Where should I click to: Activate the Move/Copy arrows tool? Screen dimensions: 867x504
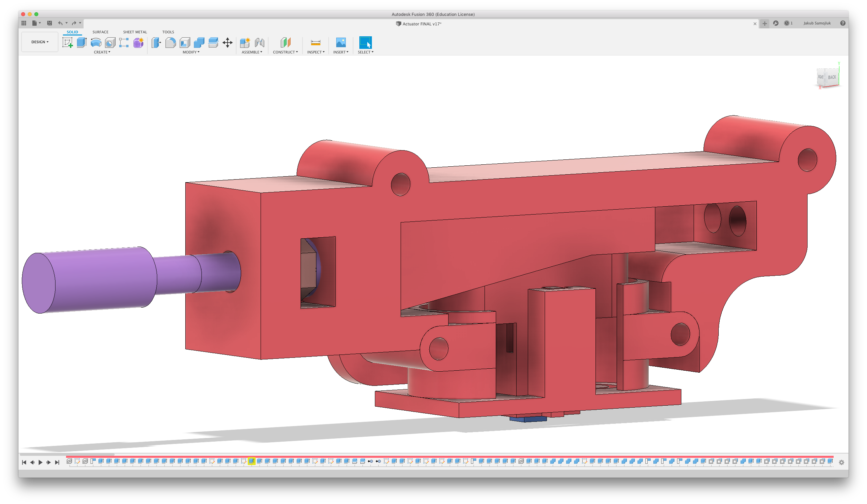[228, 43]
